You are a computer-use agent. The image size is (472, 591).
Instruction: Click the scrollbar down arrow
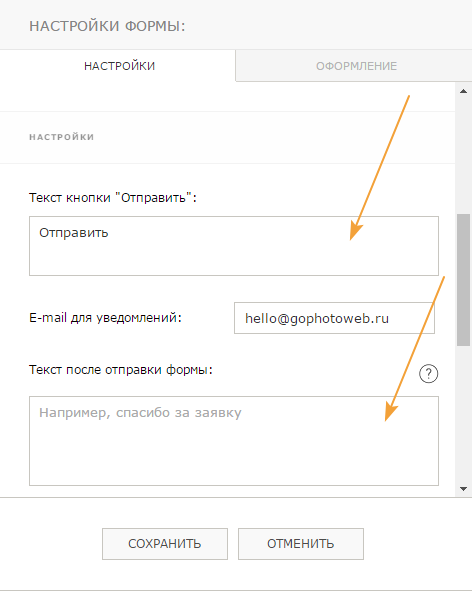(x=463, y=489)
